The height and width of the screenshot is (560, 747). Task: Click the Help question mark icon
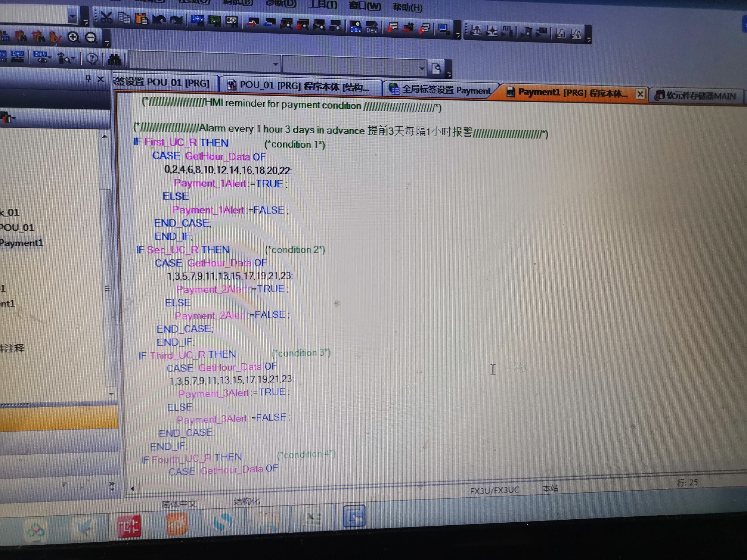pyautogui.click(x=92, y=58)
